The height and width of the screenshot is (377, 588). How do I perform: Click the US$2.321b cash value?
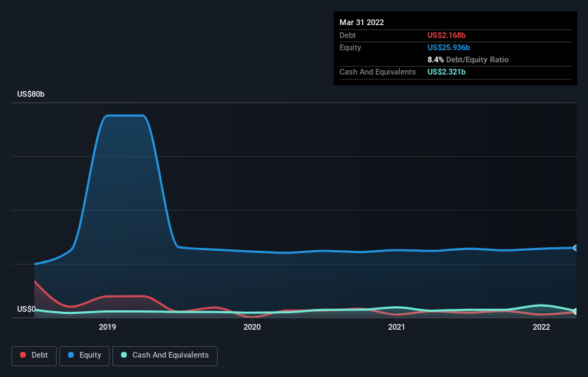[446, 72]
